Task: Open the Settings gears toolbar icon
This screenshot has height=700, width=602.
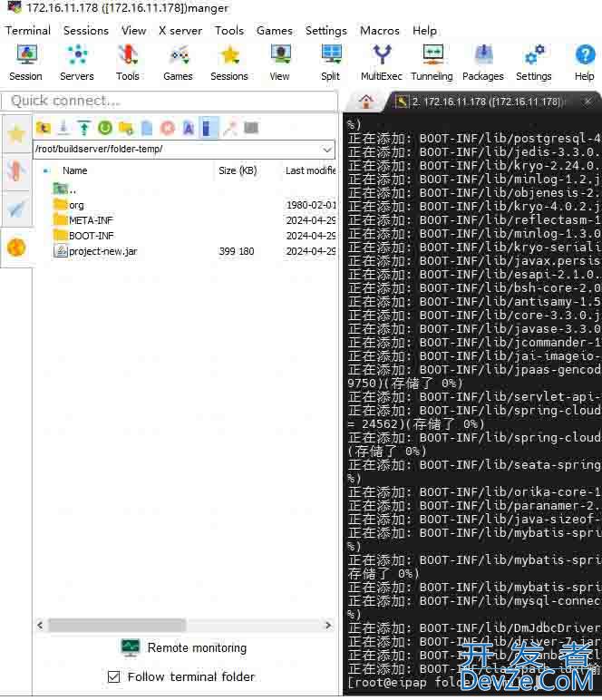Action: coord(534,63)
